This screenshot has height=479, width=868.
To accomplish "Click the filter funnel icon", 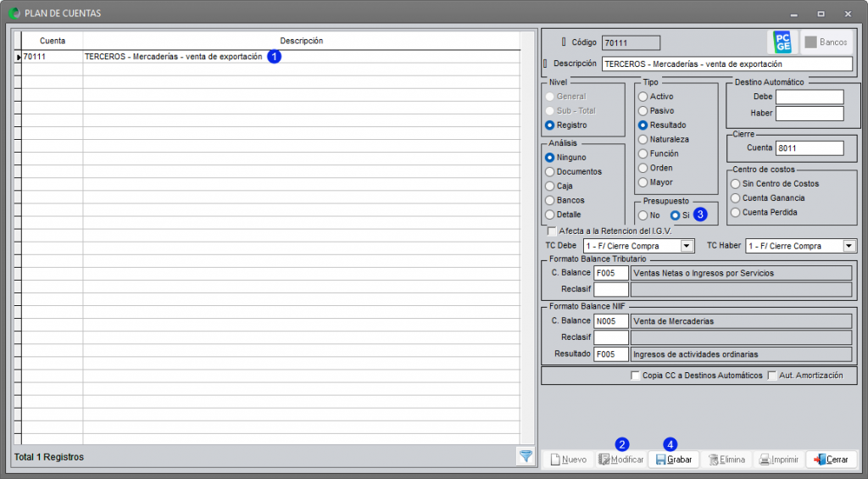I will click(526, 456).
